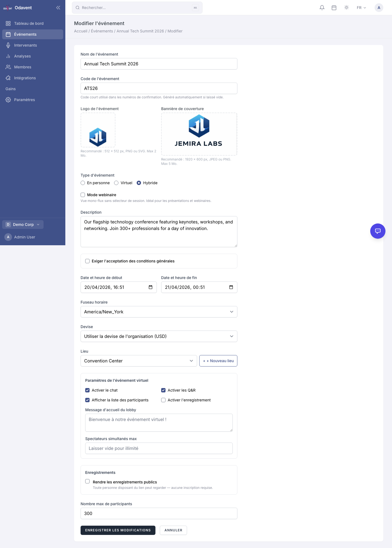This screenshot has height=548, width=392.
Task: Click the Analyses bar chart icon
Action: [x=8, y=56]
